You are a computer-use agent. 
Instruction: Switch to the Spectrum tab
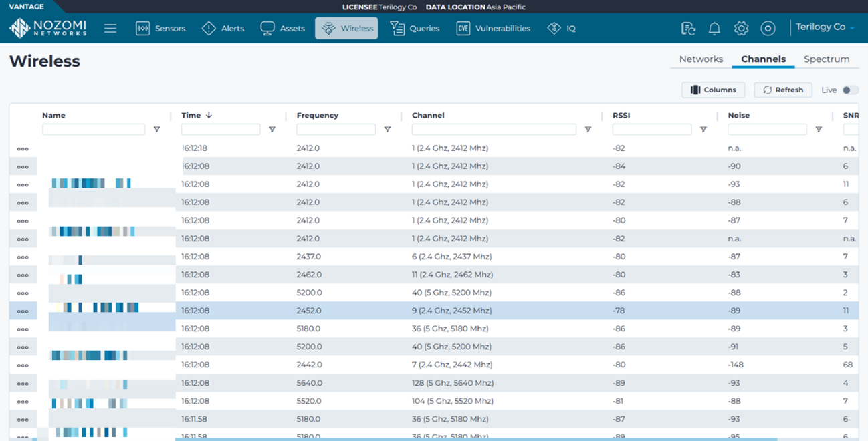click(827, 59)
